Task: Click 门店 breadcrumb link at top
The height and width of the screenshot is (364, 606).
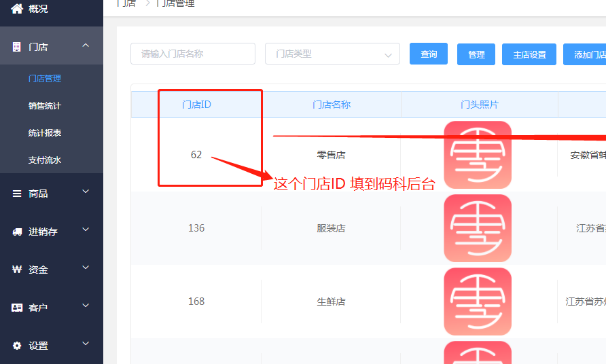Action: click(126, 3)
